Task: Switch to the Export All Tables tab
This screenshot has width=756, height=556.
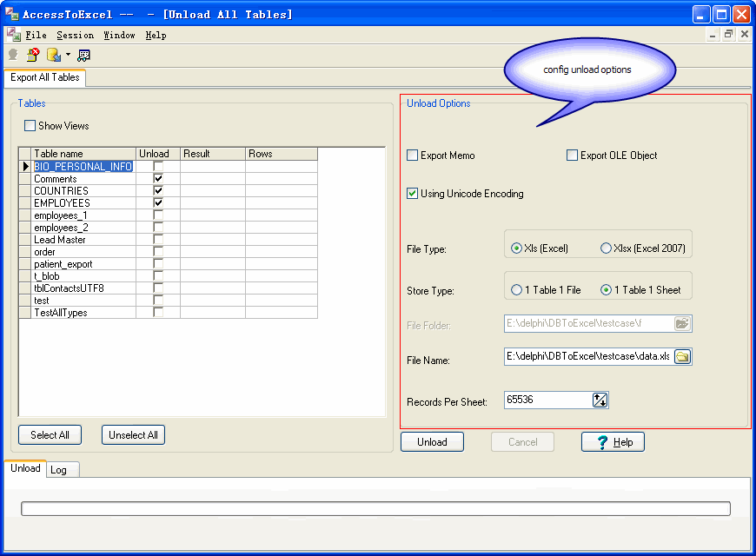Action: click(45, 77)
